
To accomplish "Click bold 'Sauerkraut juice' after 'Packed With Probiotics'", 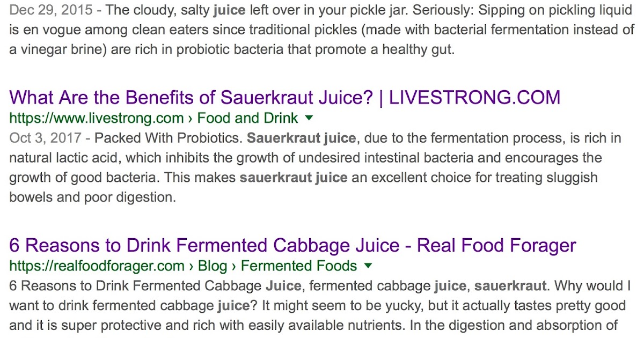I will tap(301, 138).
